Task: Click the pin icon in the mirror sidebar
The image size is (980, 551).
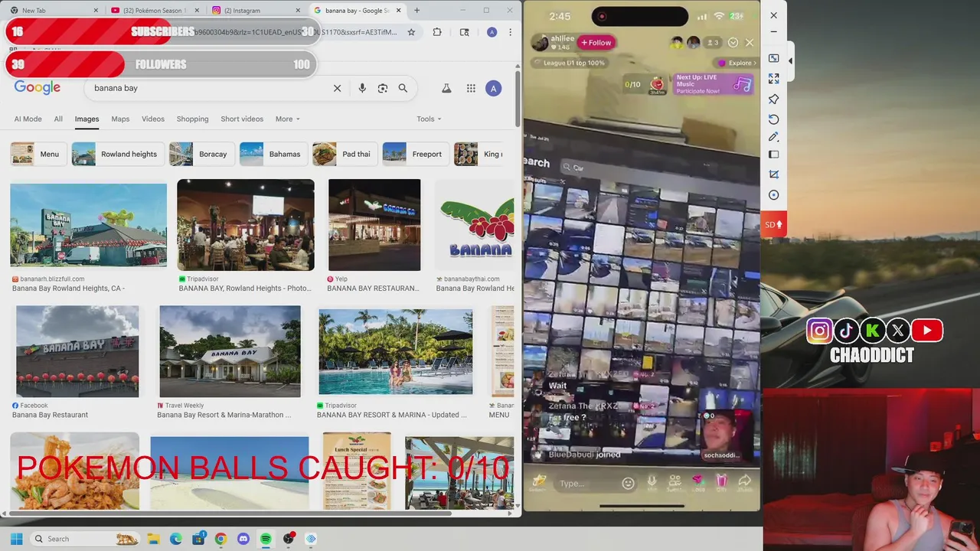Action: [x=773, y=99]
